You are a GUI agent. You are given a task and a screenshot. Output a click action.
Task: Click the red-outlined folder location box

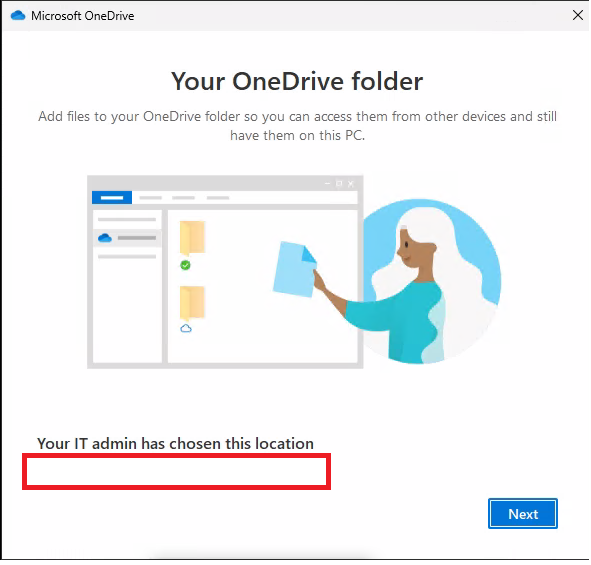tap(176, 472)
